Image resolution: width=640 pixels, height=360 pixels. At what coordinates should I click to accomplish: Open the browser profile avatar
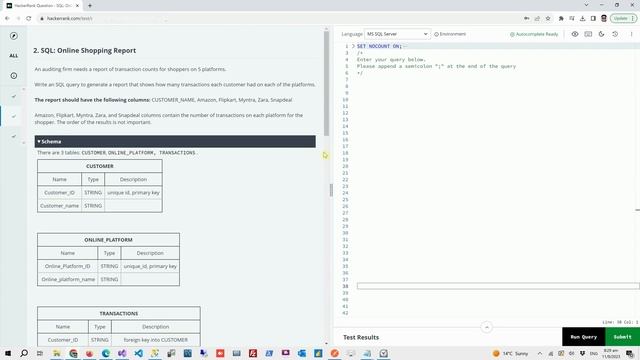pyautogui.click(x=604, y=18)
